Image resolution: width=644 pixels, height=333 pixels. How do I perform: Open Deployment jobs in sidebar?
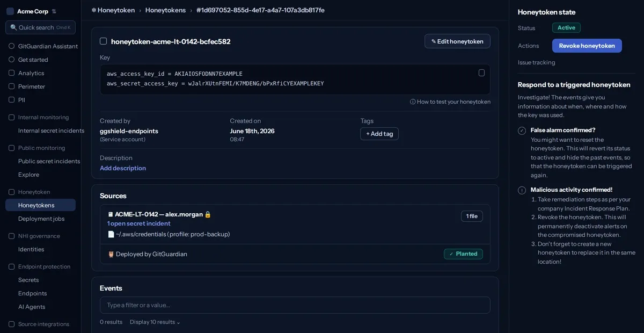pyautogui.click(x=40, y=219)
